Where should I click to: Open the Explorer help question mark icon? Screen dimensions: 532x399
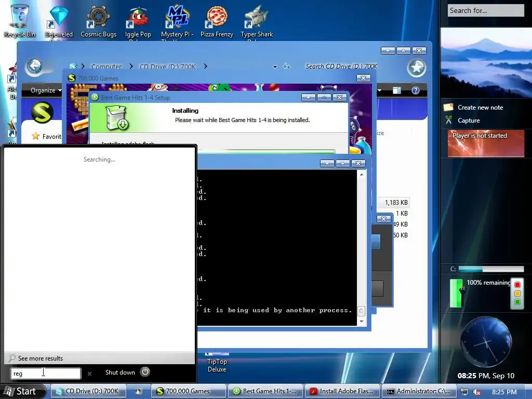click(x=415, y=90)
